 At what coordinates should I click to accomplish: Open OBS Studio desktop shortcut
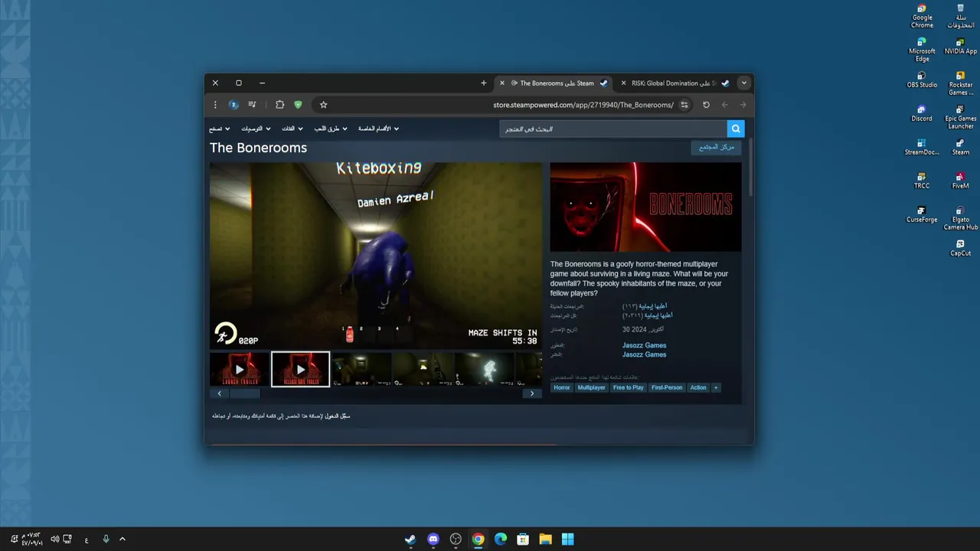coord(922,80)
